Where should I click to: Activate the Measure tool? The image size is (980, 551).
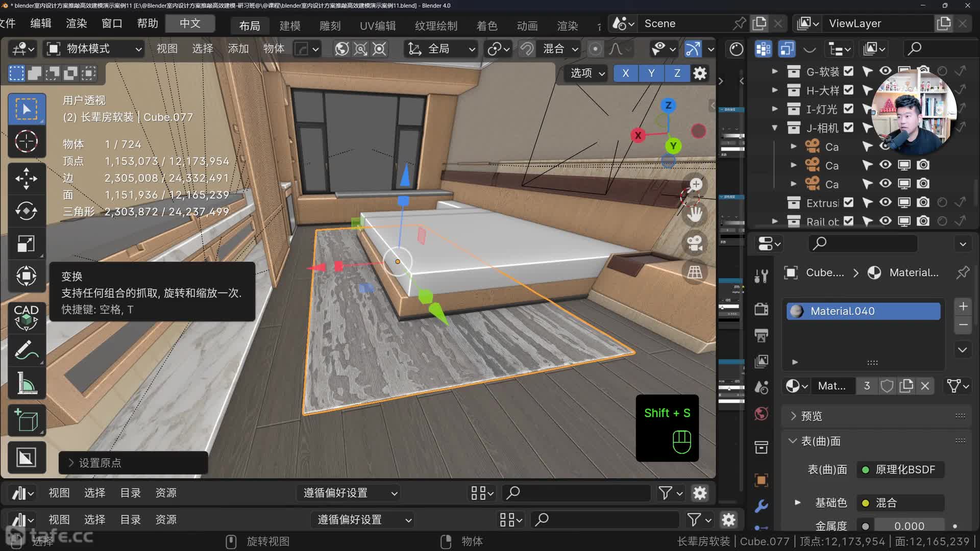pyautogui.click(x=26, y=383)
